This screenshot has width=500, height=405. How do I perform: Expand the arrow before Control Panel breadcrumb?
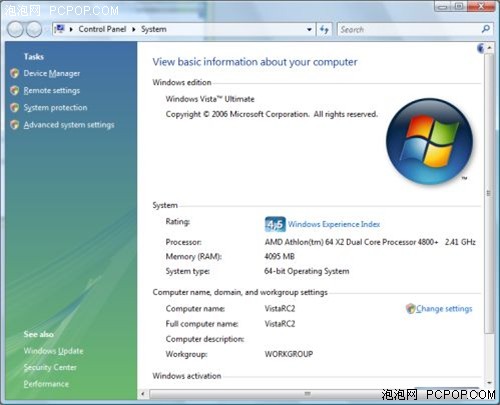(71, 29)
